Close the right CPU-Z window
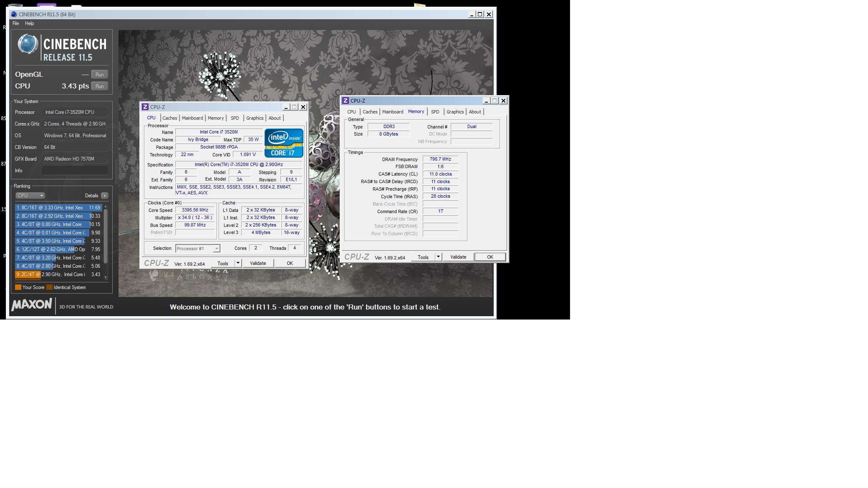This screenshot has height=488, width=868. 503,101
